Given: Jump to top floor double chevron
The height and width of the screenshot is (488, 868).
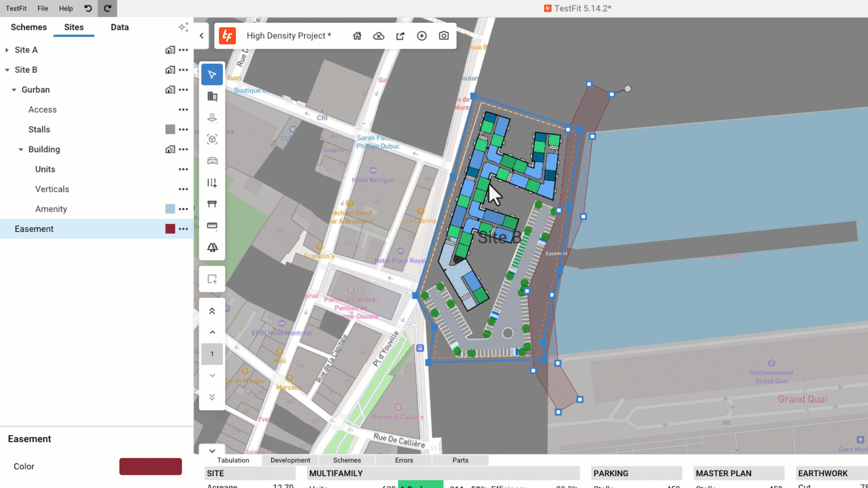Looking at the screenshot, I should [212, 311].
